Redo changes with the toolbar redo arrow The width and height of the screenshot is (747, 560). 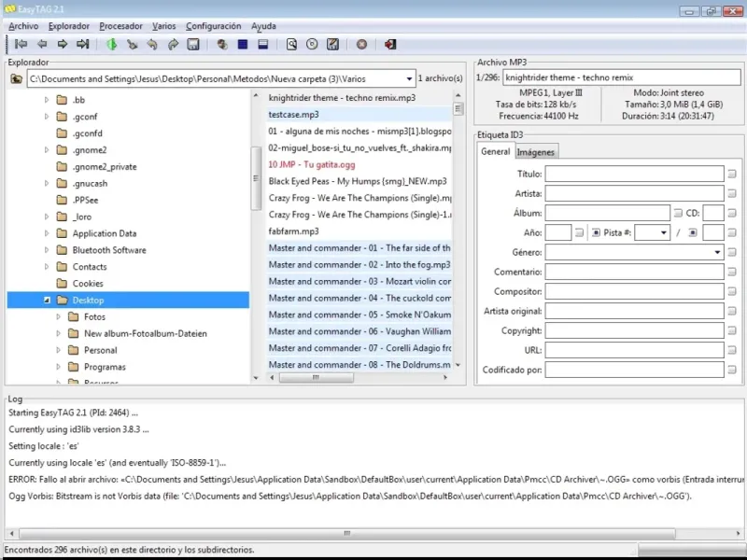(x=173, y=44)
